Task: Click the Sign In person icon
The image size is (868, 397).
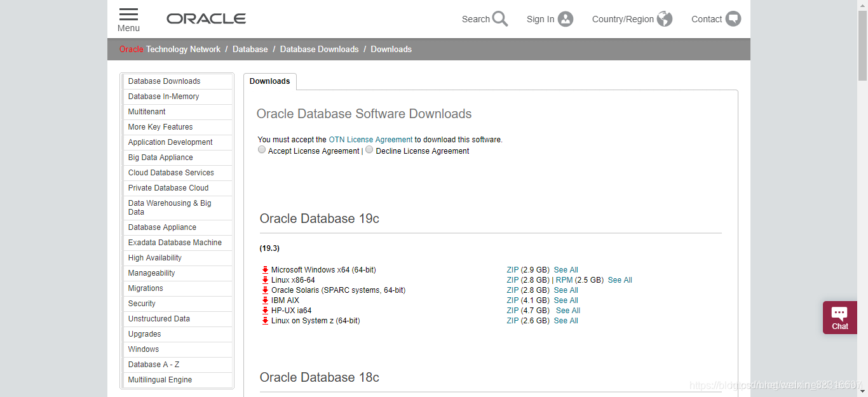Action: pos(566,19)
